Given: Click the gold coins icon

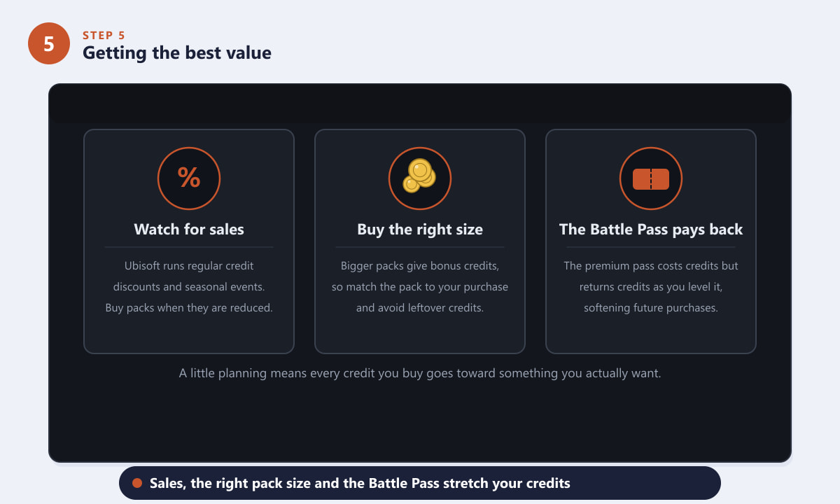Looking at the screenshot, I should tap(420, 178).
